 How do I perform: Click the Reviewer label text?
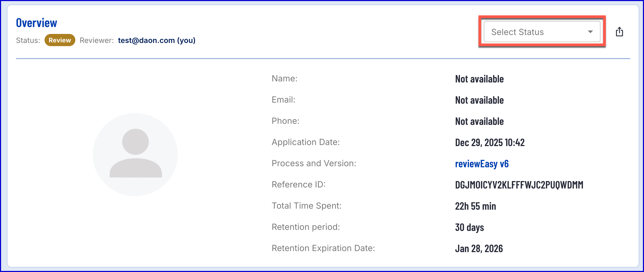pyautogui.click(x=97, y=40)
